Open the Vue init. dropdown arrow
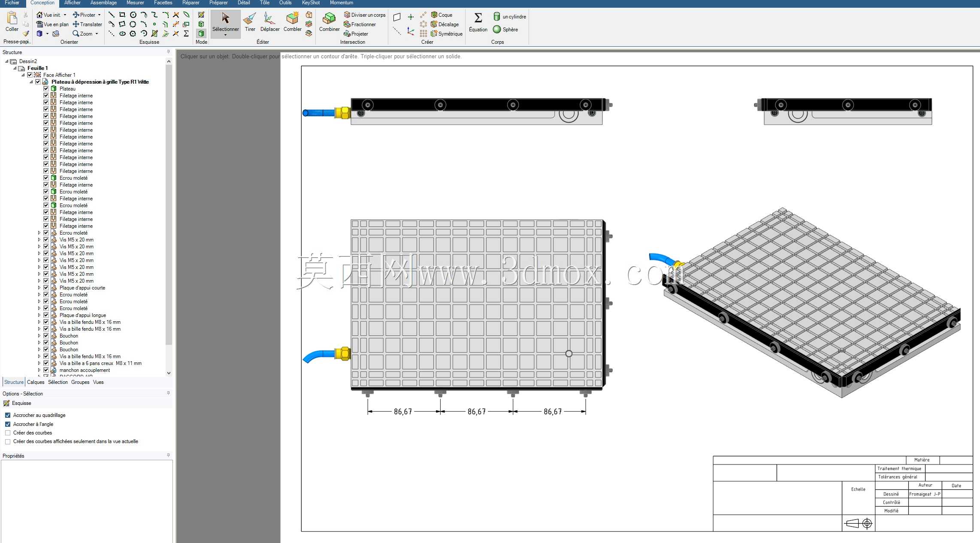This screenshot has height=543, width=980. point(65,15)
